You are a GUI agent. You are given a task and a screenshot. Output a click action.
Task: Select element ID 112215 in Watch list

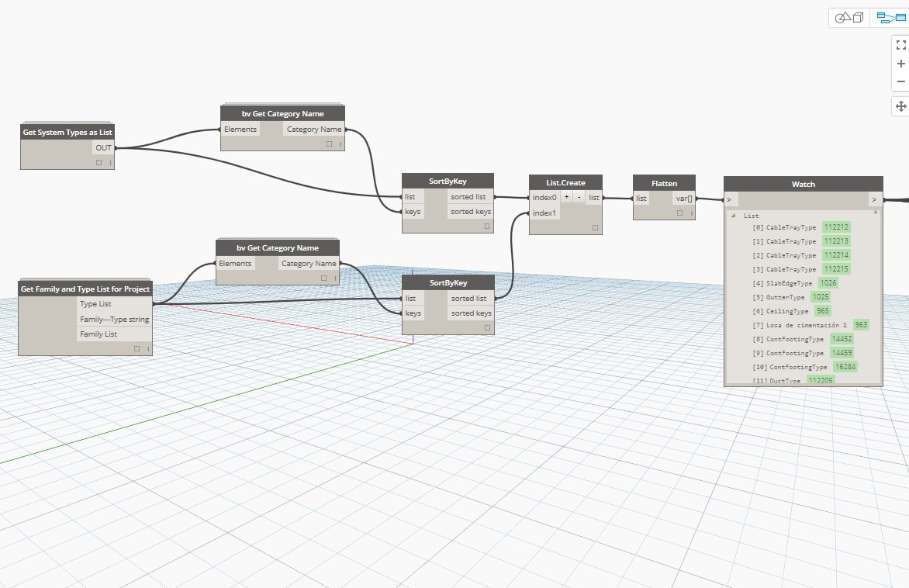point(836,269)
